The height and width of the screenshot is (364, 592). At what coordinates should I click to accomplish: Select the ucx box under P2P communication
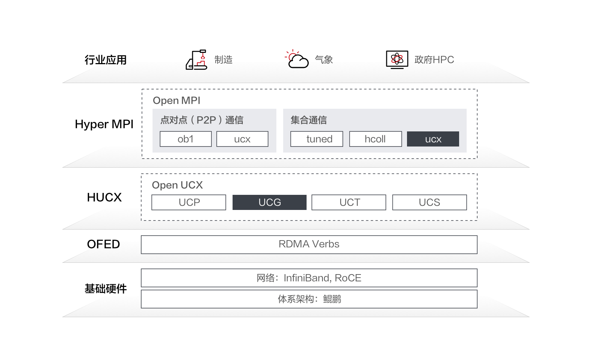coord(242,139)
